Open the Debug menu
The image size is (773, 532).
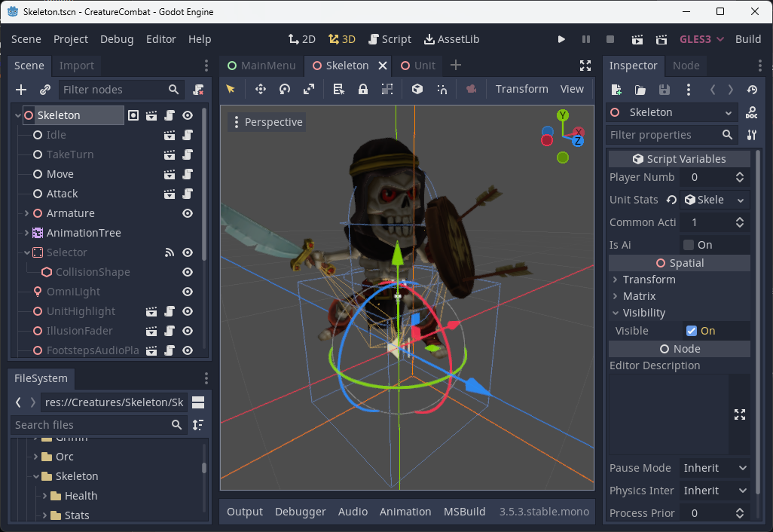point(116,39)
